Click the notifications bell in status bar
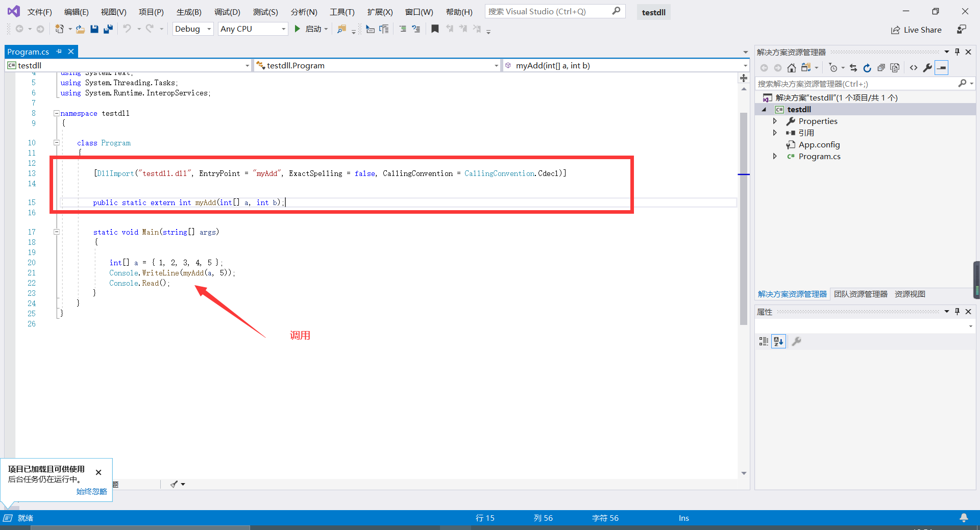This screenshot has height=530, width=980. 964,518
